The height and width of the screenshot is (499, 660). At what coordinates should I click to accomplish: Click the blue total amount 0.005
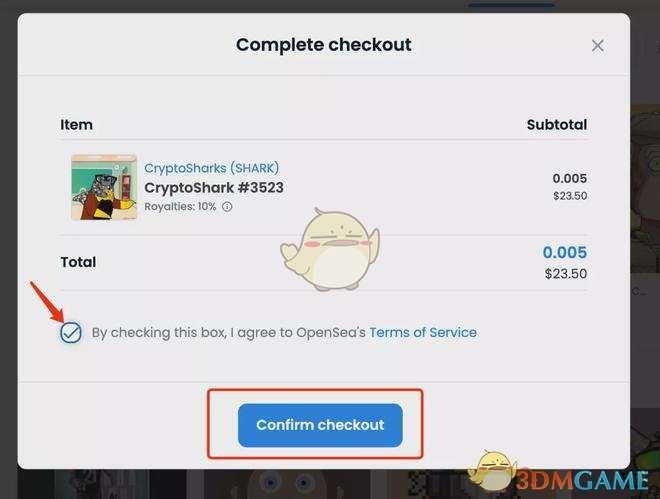[x=564, y=252]
